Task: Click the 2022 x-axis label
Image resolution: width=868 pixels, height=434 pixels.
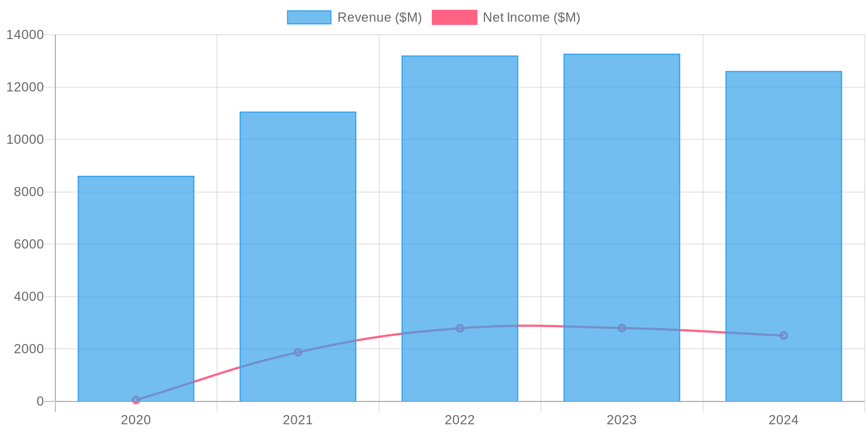Action: click(x=459, y=420)
